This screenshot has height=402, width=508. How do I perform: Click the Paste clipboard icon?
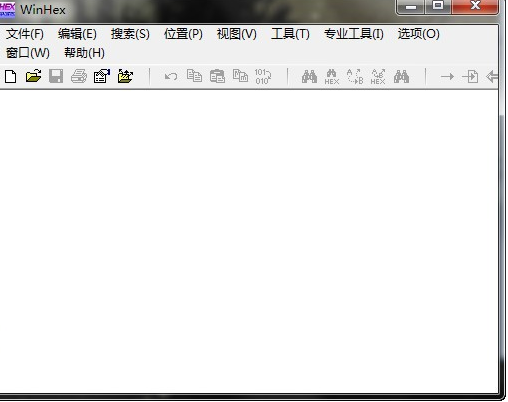217,76
